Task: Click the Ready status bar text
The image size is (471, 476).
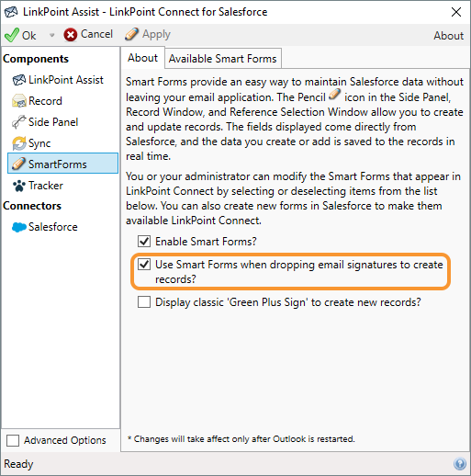Action: tap(18, 464)
